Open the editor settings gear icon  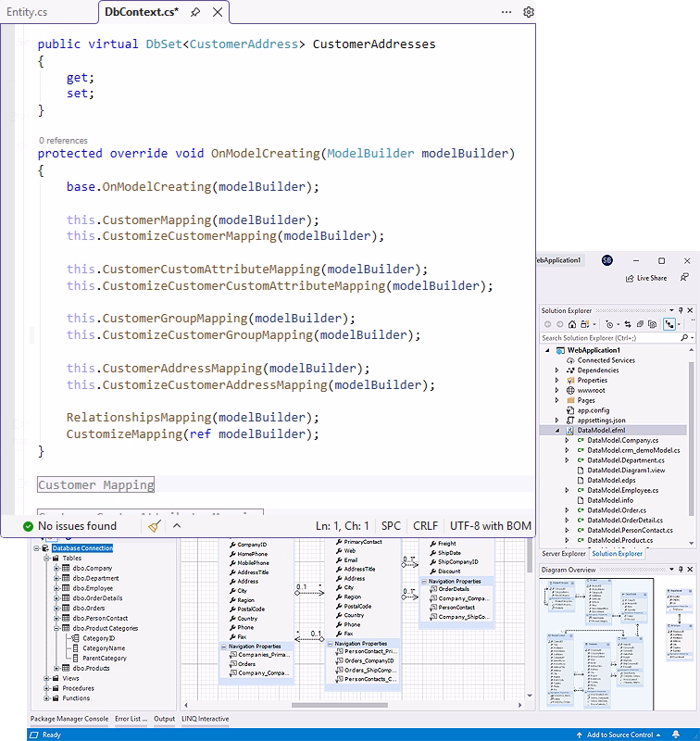click(529, 12)
